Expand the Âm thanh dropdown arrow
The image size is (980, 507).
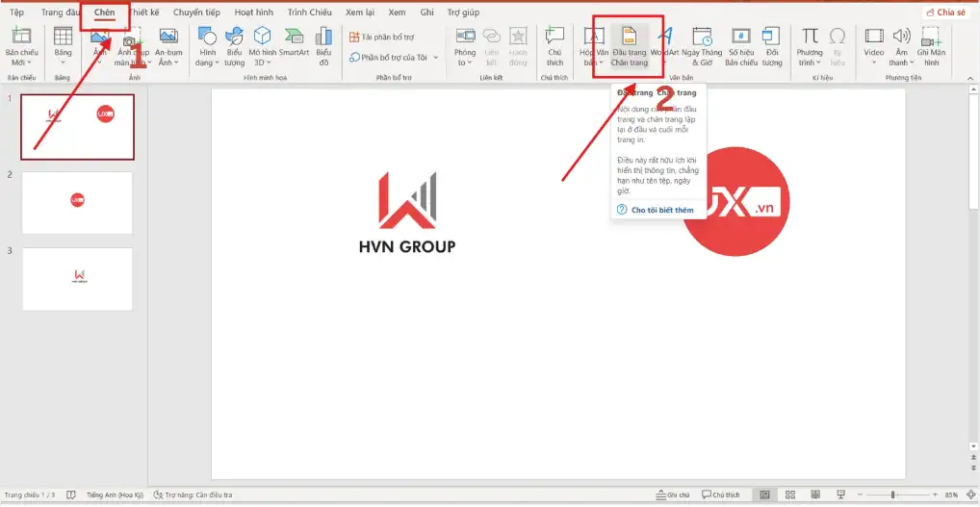(x=912, y=63)
